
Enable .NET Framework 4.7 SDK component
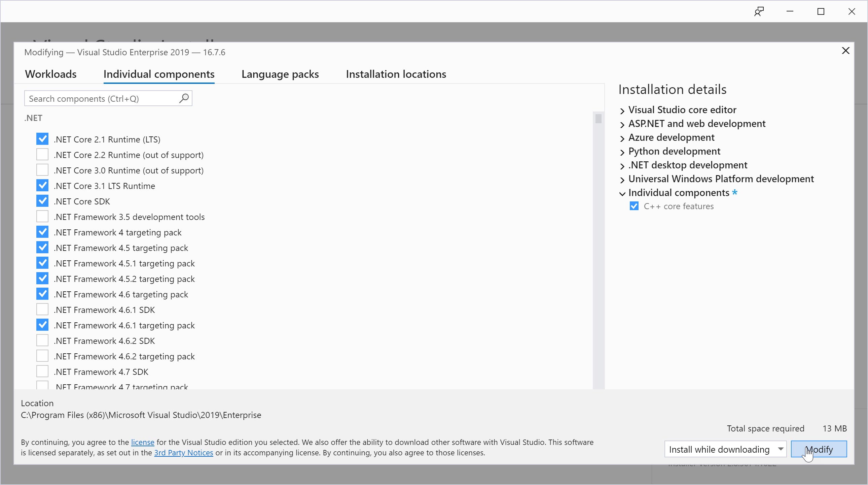pos(42,371)
